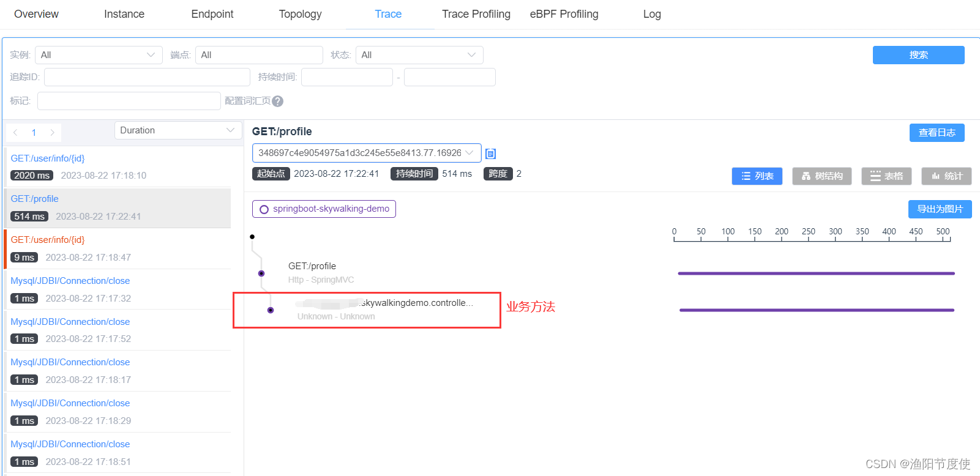Copy trace ID with the clipboard icon
Viewport: 980px width, 476px height.
[x=490, y=154]
